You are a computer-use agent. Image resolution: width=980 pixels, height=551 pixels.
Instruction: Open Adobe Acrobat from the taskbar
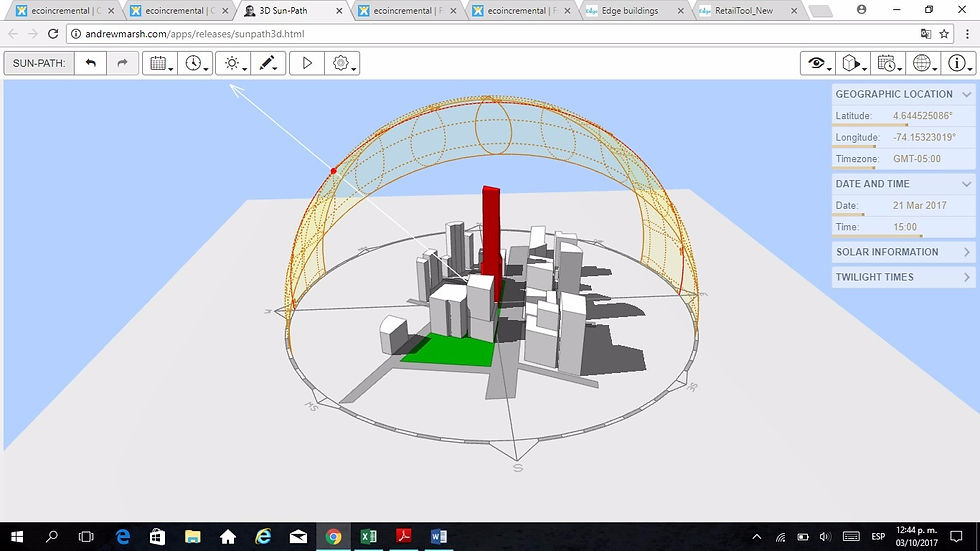403,537
